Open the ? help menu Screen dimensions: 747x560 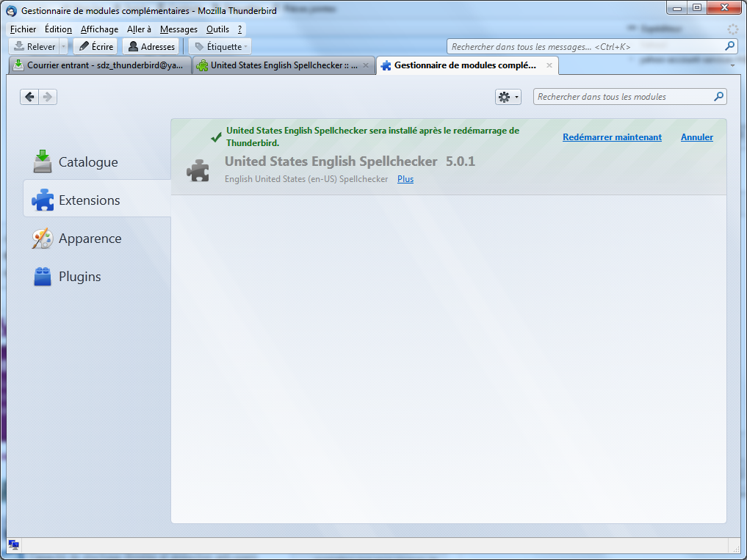tap(239, 29)
